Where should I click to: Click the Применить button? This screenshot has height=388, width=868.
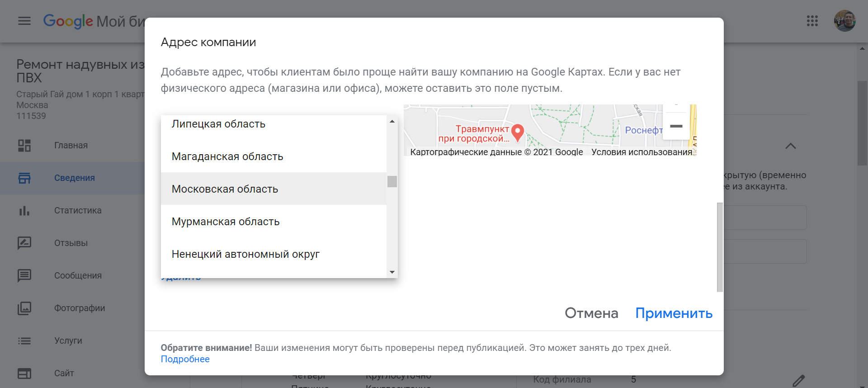pos(674,313)
